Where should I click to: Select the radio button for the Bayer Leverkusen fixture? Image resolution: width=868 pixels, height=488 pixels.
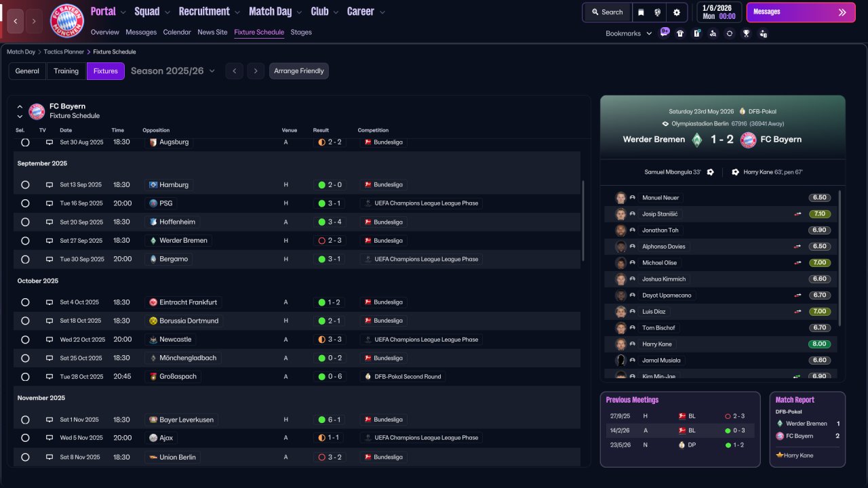coord(25,420)
